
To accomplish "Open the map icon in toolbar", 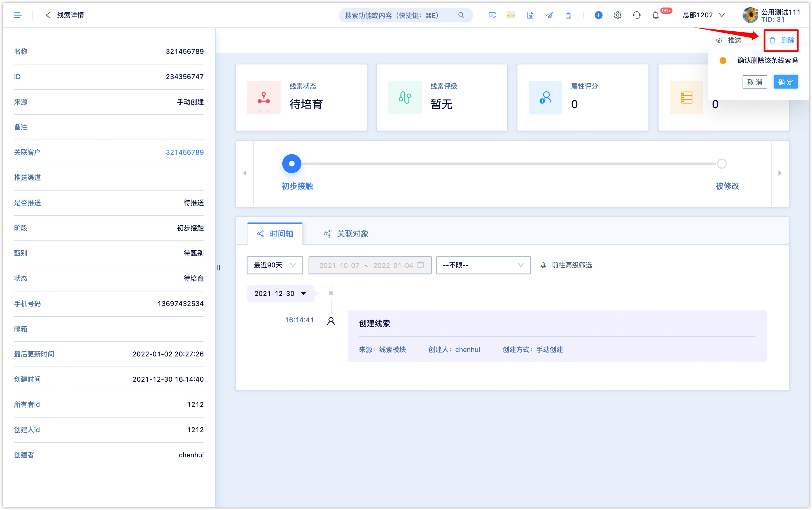I will coord(511,15).
